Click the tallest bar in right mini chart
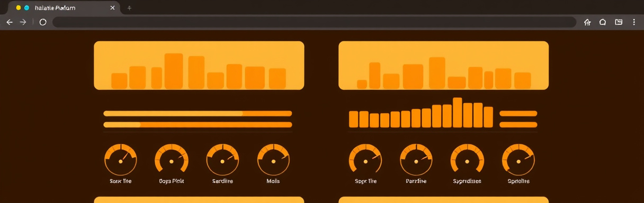The width and height of the screenshot is (644, 203). click(458, 113)
